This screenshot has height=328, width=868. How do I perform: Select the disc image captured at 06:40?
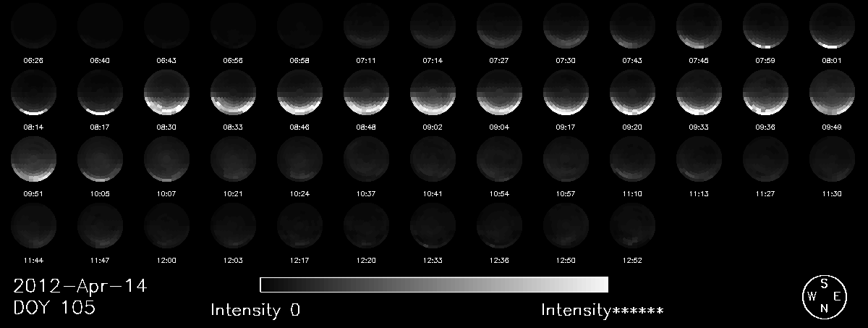(101, 27)
